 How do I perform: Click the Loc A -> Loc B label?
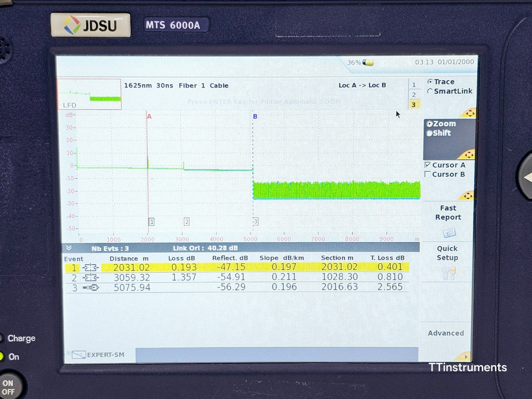pos(362,85)
